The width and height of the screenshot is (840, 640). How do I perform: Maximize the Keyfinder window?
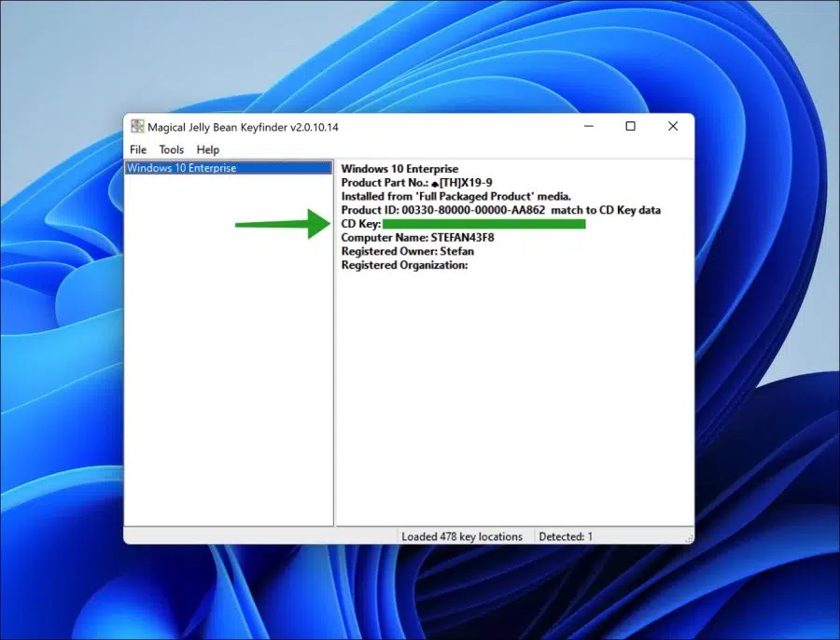coord(631,126)
